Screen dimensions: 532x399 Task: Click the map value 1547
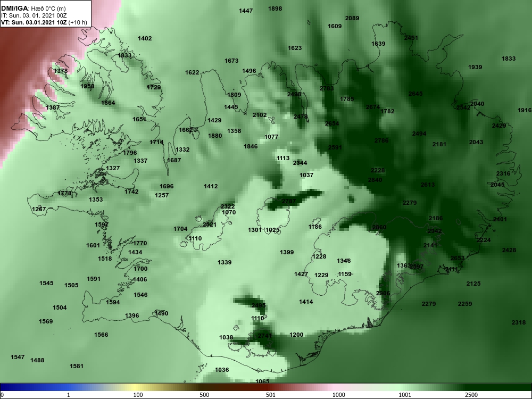(18, 358)
